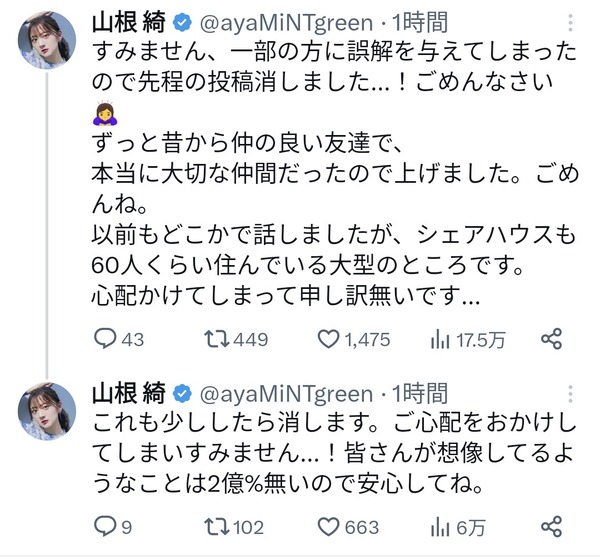View analytics of first tweet (17.5万)
Viewport: 600px width, 559px height.
(x=439, y=340)
